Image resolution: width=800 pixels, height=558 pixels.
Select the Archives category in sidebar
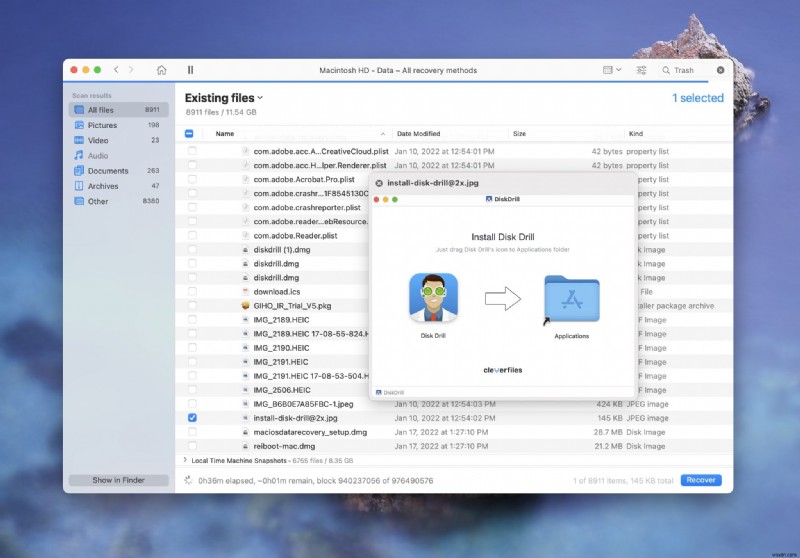click(x=102, y=186)
